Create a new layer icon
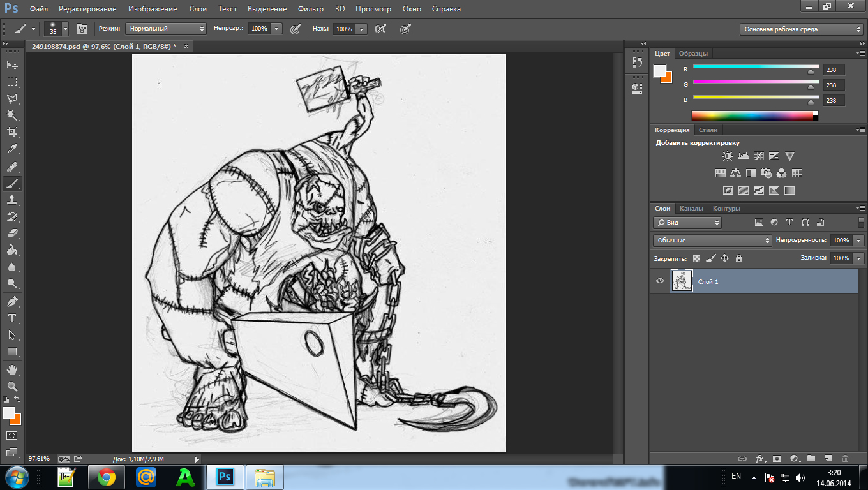The image size is (868, 490). pyautogui.click(x=828, y=458)
